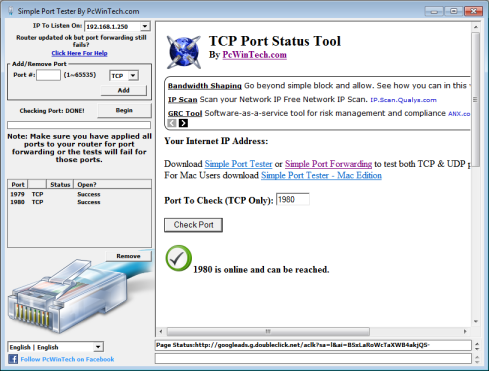Click the ad carousel next arrow
The height and width of the screenshot is (371, 489).
pyautogui.click(x=183, y=123)
